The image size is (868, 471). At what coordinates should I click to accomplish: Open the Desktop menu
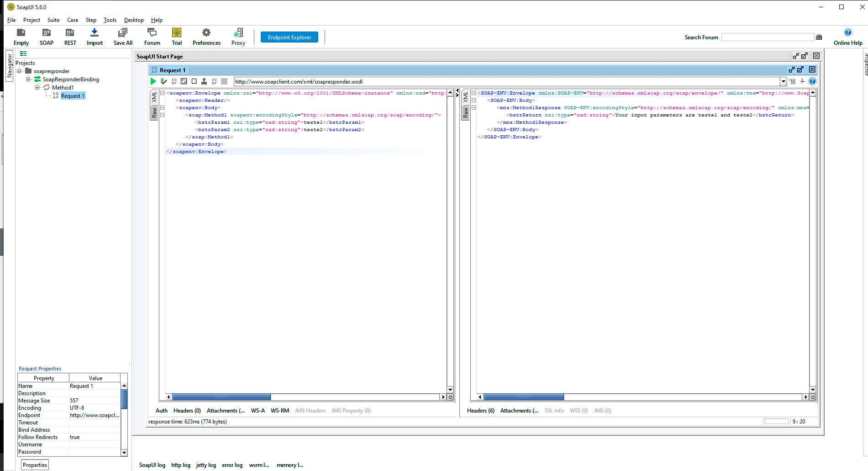[134, 20]
